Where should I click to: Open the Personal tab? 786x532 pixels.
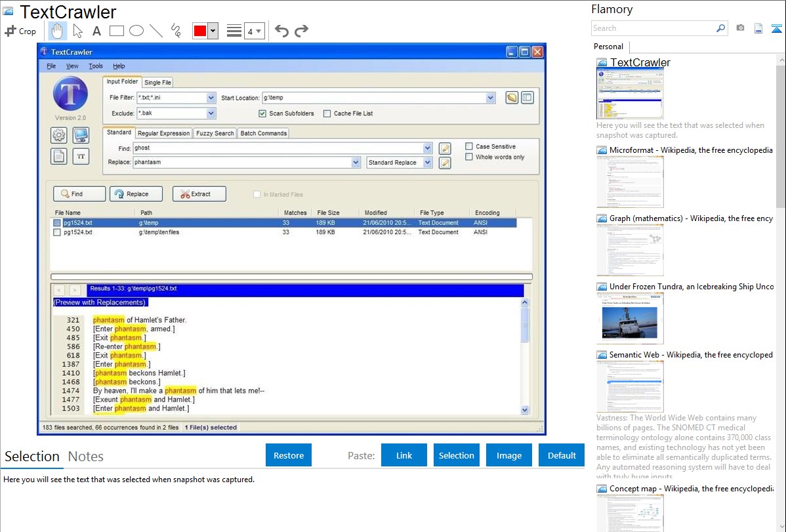[x=608, y=47]
